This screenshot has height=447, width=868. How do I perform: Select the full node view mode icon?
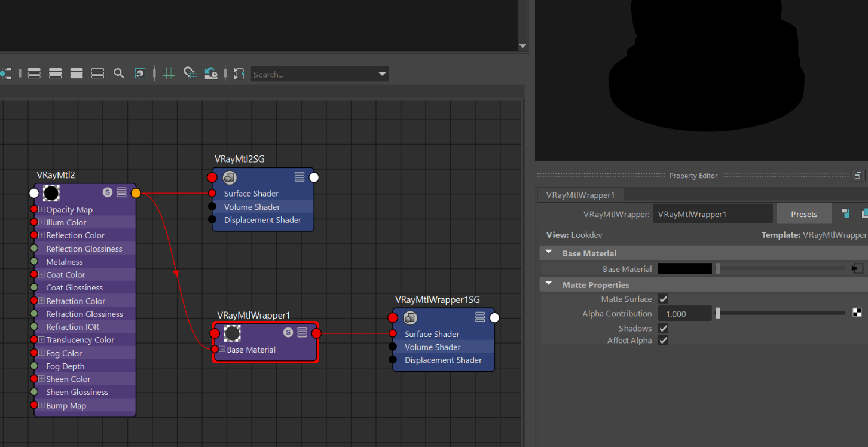click(x=76, y=74)
